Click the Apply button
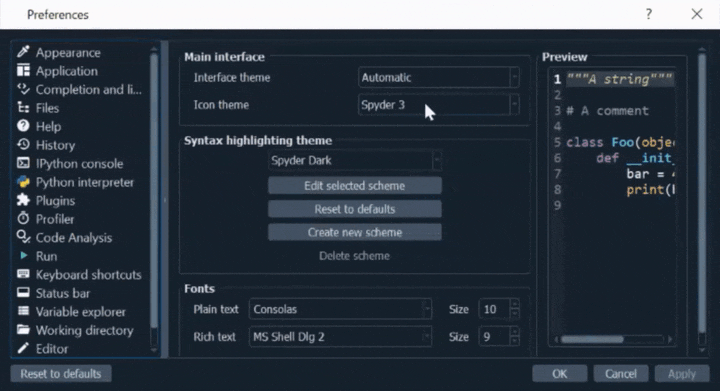Image resolution: width=720 pixels, height=391 pixels. (681, 374)
